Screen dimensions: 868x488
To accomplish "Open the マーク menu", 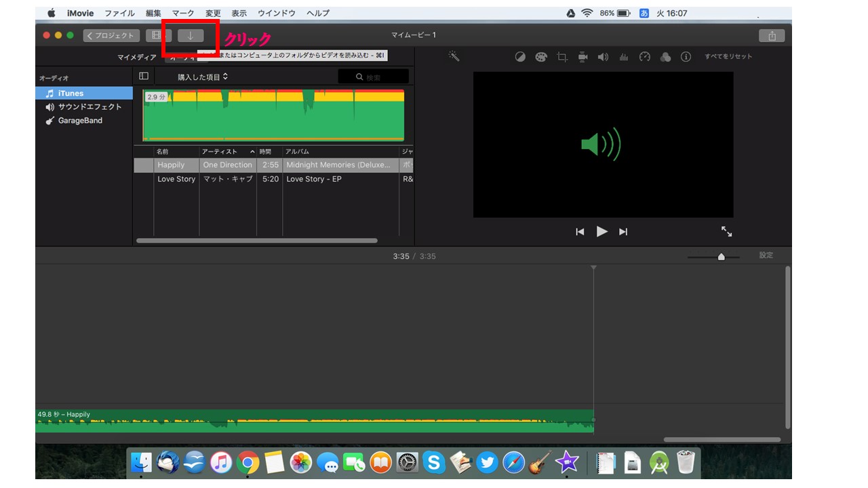I will pos(183,14).
